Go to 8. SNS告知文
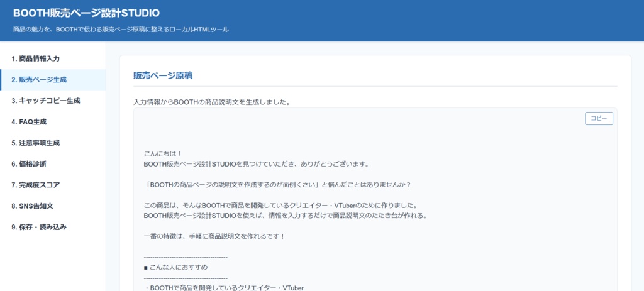 [x=53, y=206]
